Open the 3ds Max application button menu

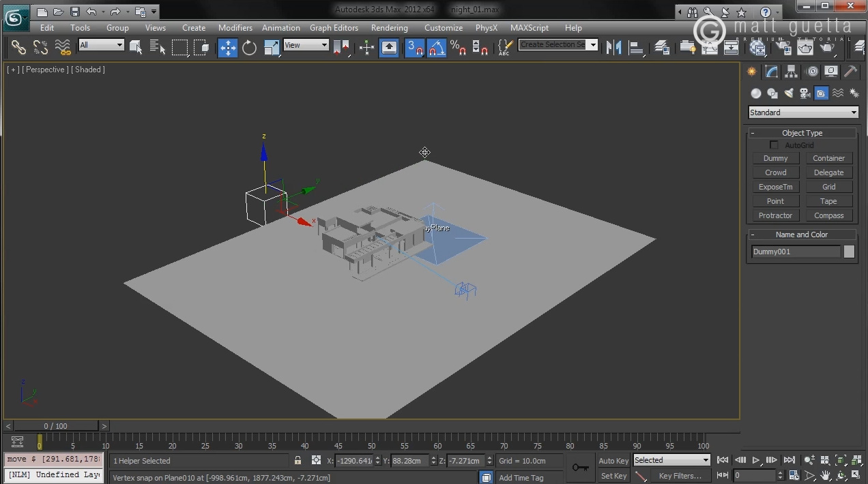pyautogui.click(x=15, y=17)
